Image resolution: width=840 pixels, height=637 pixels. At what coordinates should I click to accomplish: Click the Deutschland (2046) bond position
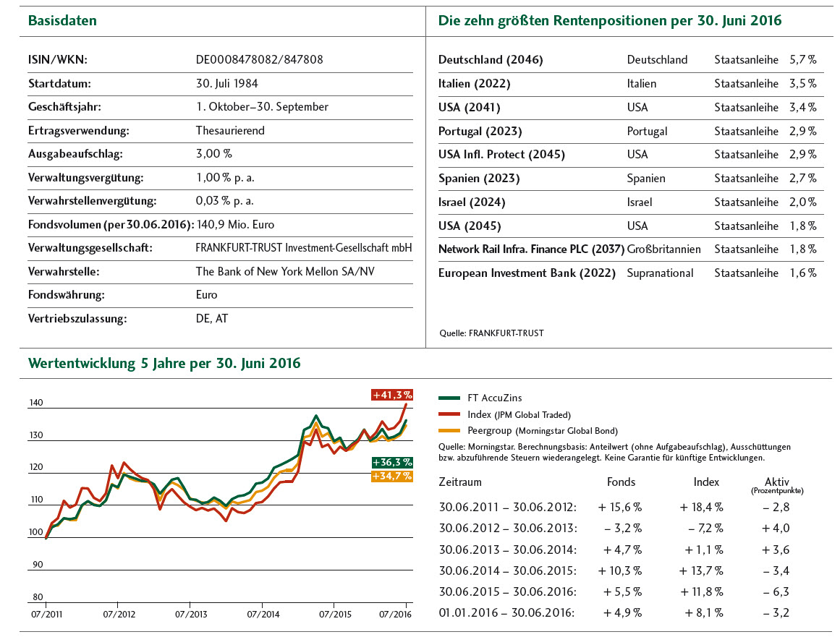point(491,60)
